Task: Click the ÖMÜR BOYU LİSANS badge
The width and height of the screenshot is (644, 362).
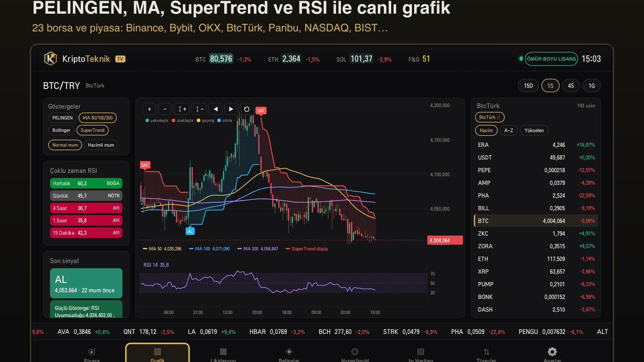Action: [x=551, y=59]
